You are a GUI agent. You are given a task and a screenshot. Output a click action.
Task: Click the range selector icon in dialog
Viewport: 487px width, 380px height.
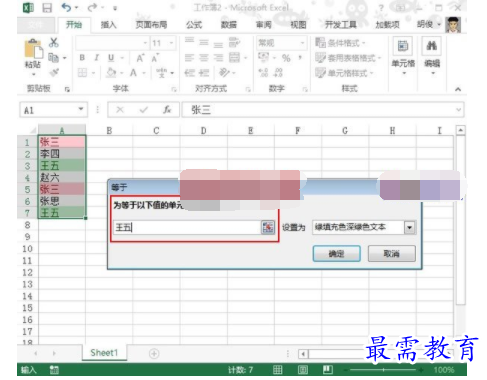[268, 228]
